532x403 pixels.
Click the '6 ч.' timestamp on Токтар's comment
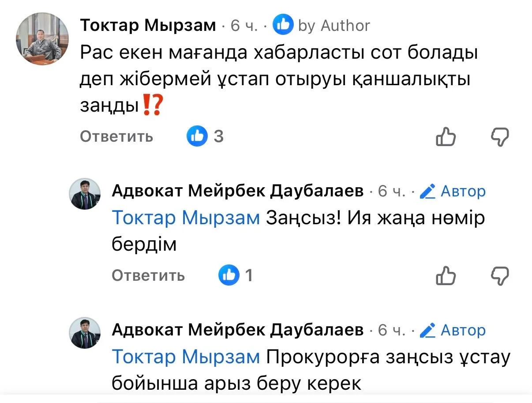pyautogui.click(x=244, y=26)
